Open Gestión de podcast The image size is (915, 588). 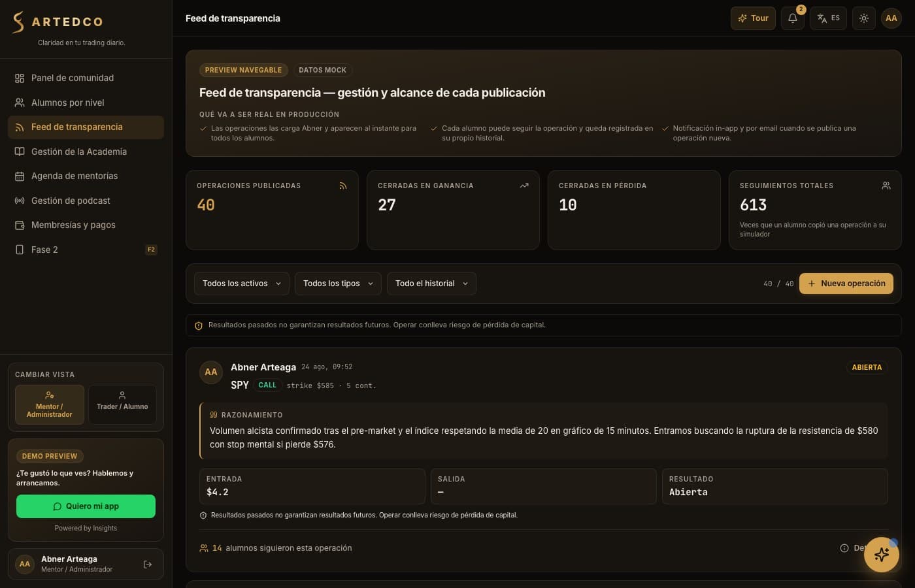(86, 201)
